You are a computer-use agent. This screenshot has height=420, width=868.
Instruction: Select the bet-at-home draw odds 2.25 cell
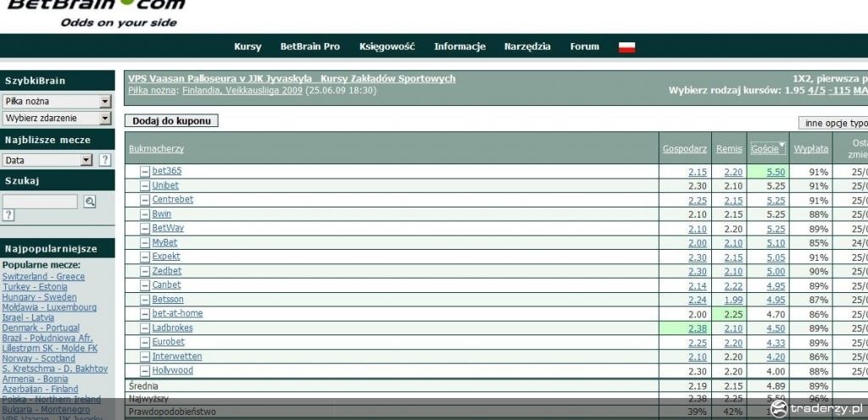tap(730, 314)
